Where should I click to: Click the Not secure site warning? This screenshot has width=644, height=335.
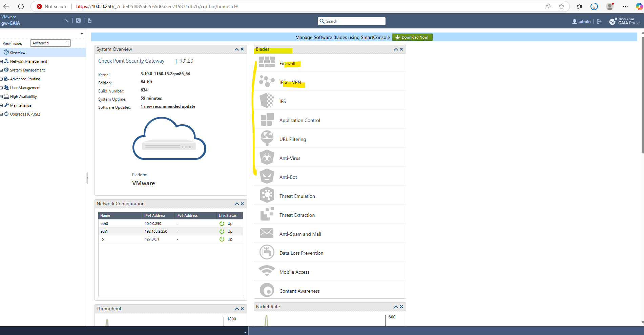pyautogui.click(x=52, y=6)
